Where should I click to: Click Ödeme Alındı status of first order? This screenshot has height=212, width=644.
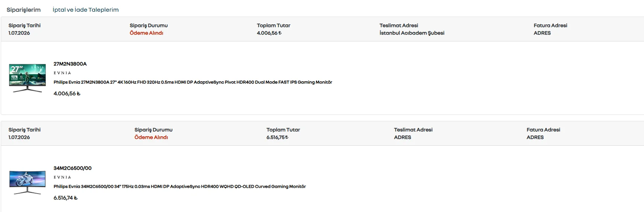pos(146,33)
